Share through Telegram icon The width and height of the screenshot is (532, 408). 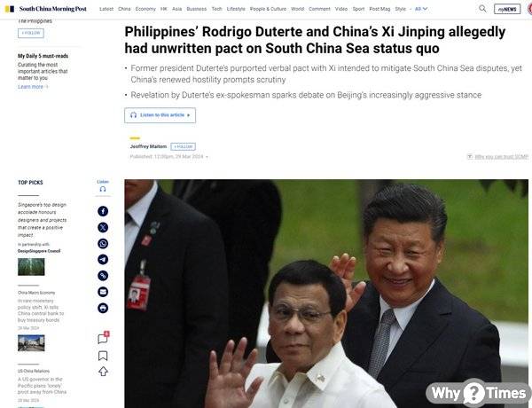pyautogui.click(x=103, y=259)
